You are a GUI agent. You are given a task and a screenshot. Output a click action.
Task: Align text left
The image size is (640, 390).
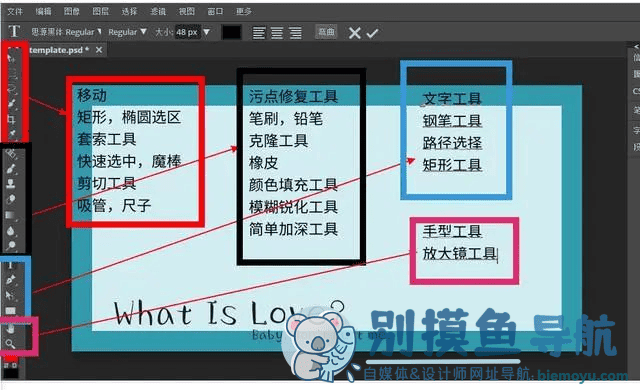(258, 33)
